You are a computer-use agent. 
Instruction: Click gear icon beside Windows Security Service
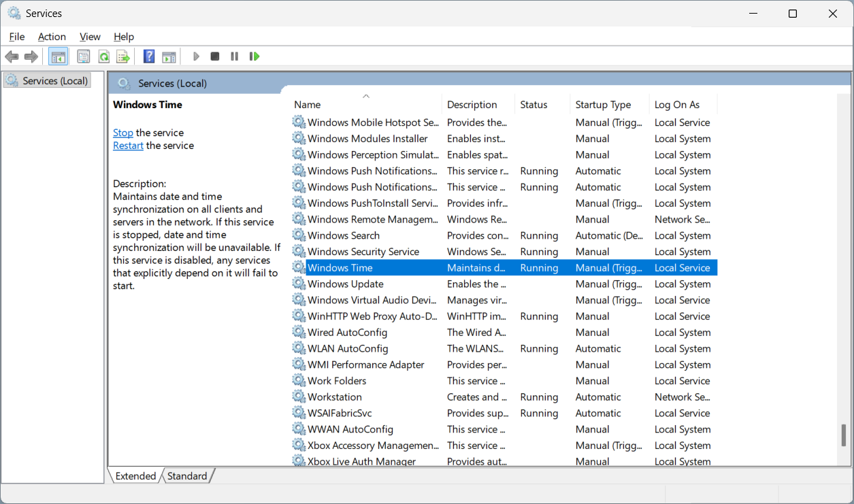click(299, 252)
